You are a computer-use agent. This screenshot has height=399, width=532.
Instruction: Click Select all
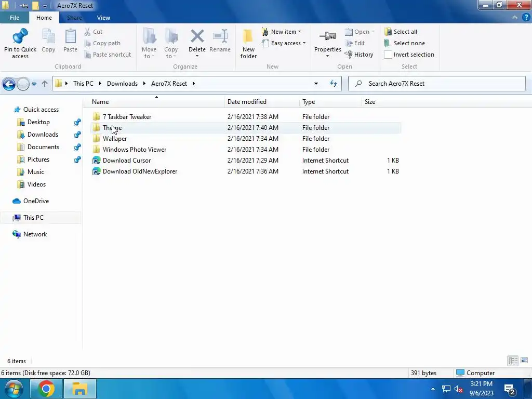click(x=401, y=32)
